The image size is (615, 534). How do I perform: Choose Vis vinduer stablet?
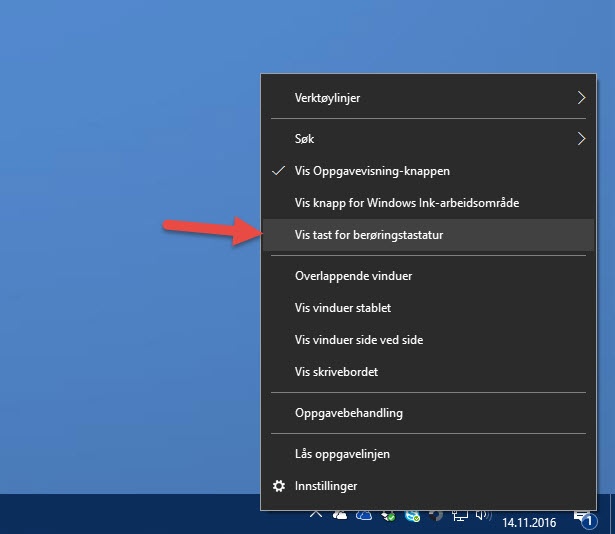click(343, 308)
